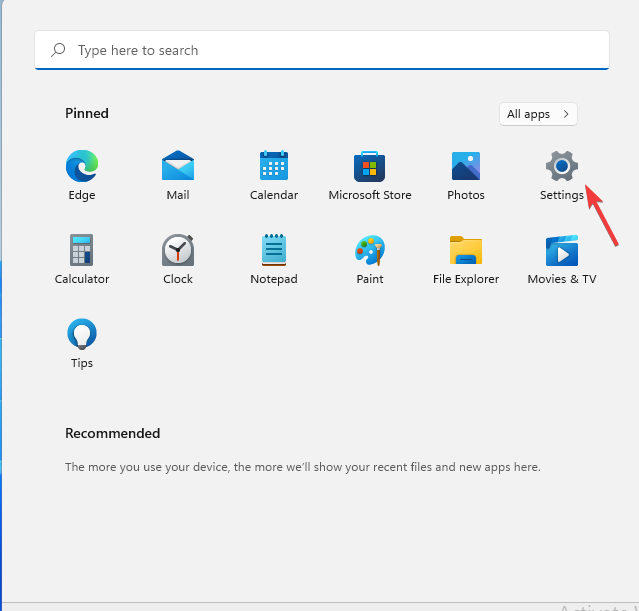Open Notepad from pinned apps
The image size is (639, 611).
[x=274, y=250]
